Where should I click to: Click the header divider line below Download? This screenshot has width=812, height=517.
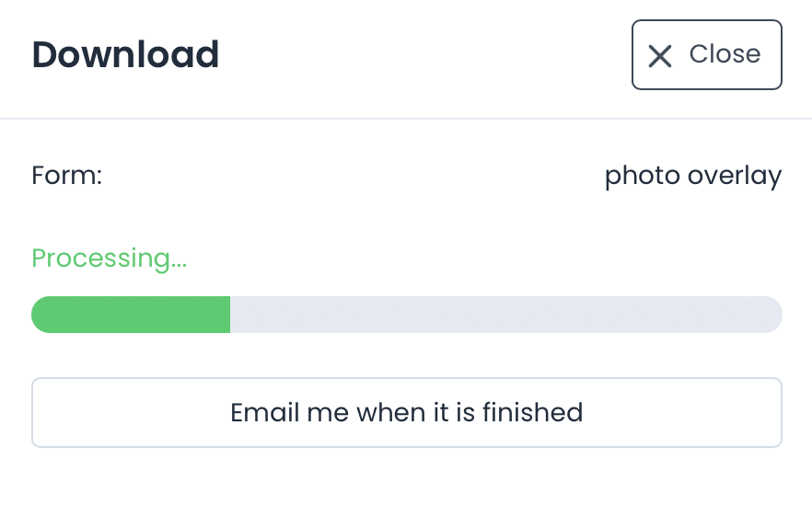(x=406, y=119)
